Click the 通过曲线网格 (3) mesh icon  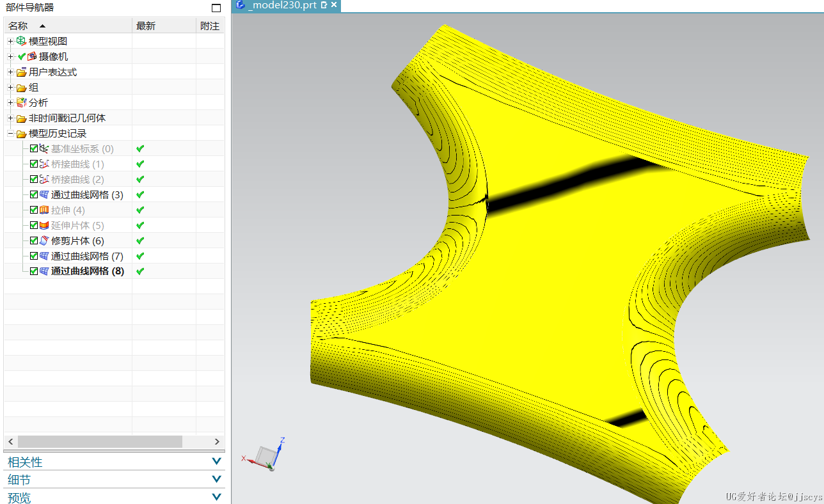pos(44,194)
